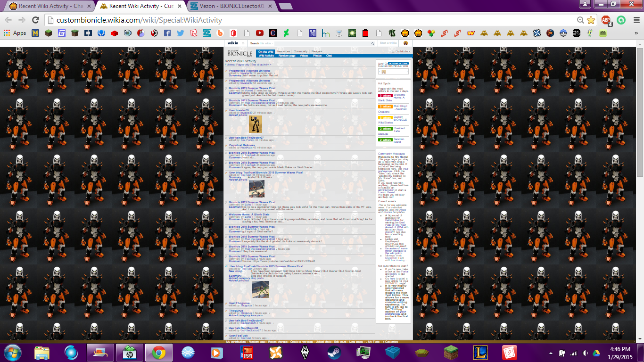
Task: Bookmark this page with the star icon
Action: [x=591, y=20]
